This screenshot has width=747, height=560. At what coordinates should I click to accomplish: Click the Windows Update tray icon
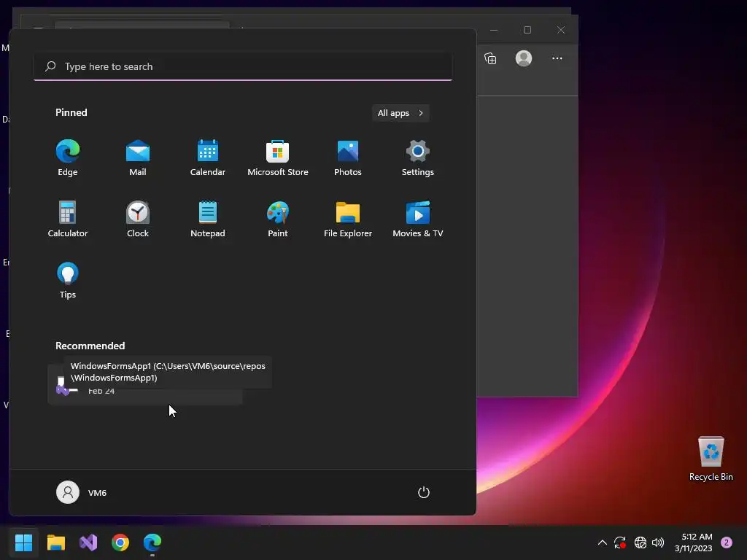point(620,542)
